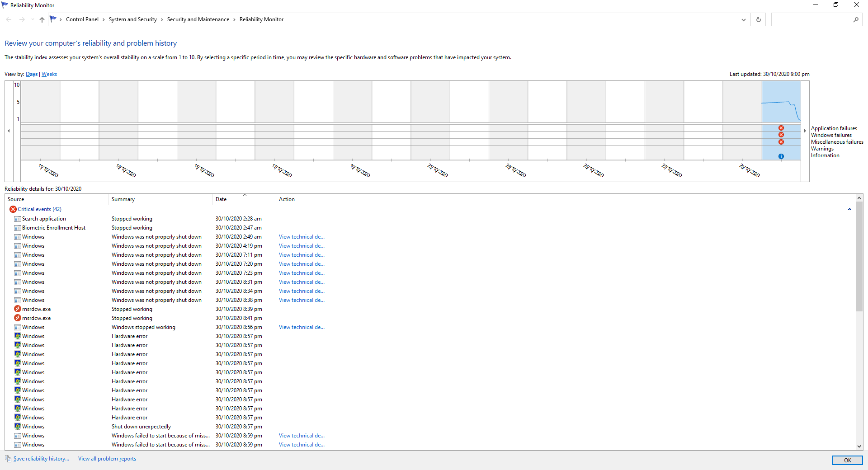This screenshot has height=470, width=868.
Task: Sort the list by the Summary column
Action: click(x=160, y=199)
